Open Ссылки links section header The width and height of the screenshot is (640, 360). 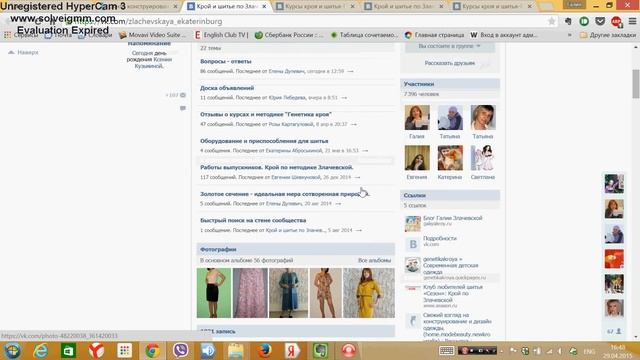click(x=450, y=195)
